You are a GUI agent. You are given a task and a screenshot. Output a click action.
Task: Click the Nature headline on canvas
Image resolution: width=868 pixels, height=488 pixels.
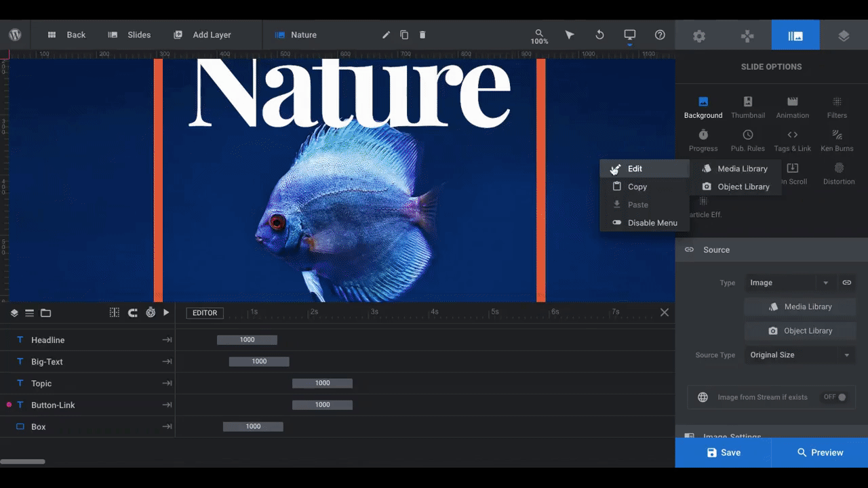tap(349, 92)
